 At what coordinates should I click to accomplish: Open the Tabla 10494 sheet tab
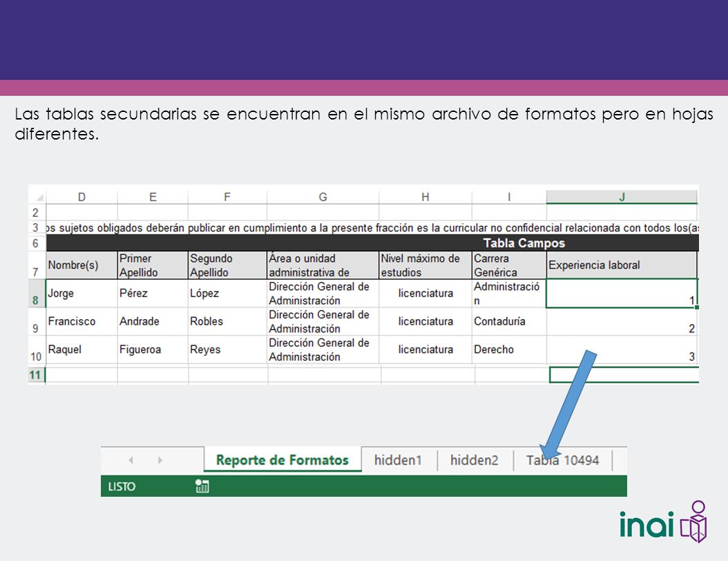click(562, 460)
